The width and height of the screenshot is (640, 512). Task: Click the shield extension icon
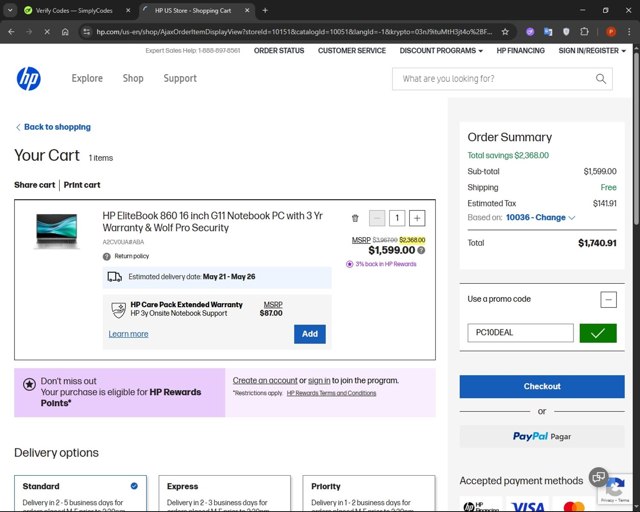(566, 31)
